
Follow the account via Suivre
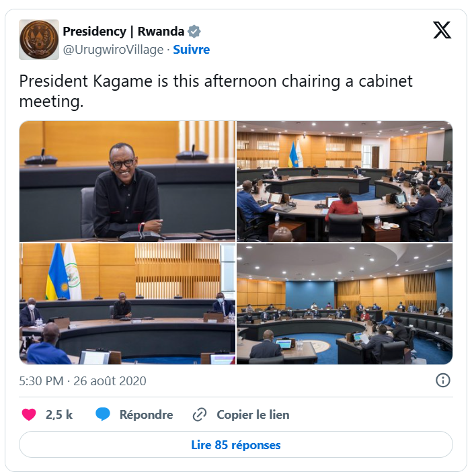click(192, 50)
